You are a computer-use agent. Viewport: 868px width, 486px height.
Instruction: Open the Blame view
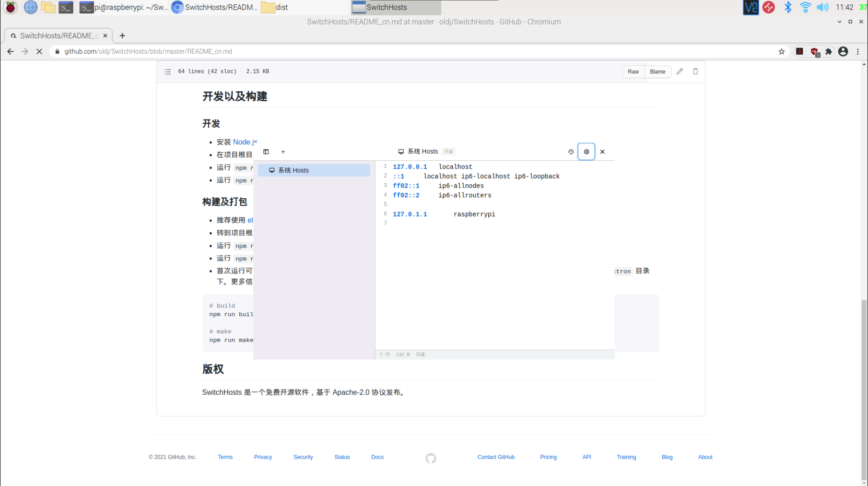(x=657, y=71)
